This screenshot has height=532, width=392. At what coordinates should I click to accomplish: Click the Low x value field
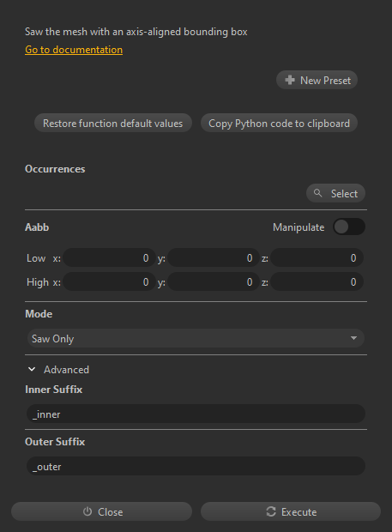pos(109,258)
